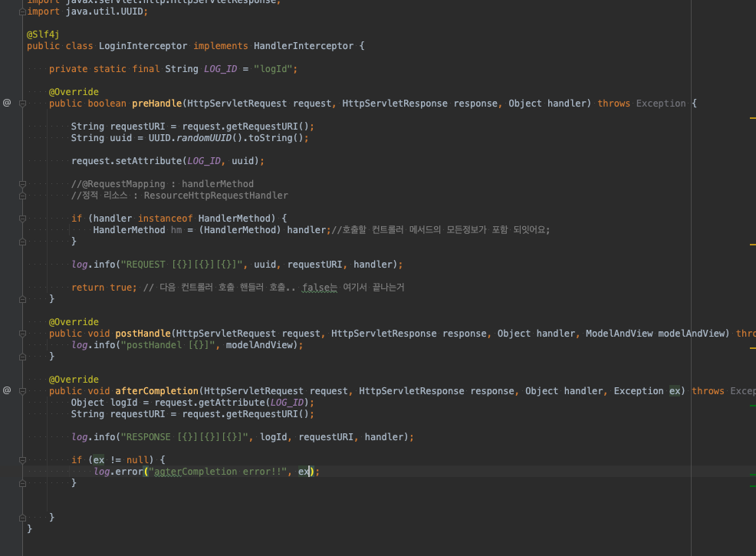Fold the //@RequestMapping comment line marker
The image size is (756, 556).
click(x=22, y=184)
